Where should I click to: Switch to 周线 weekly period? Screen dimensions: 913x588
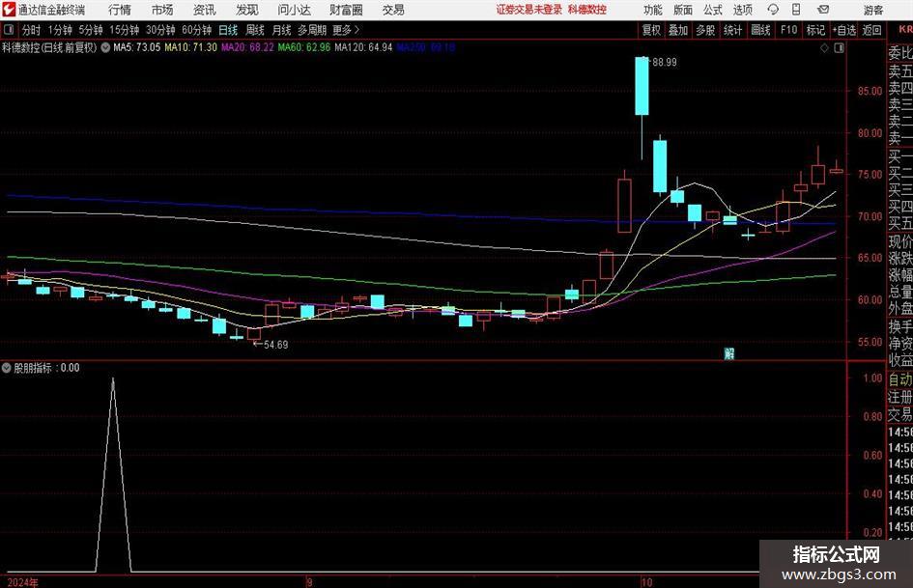pyautogui.click(x=254, y=30)
